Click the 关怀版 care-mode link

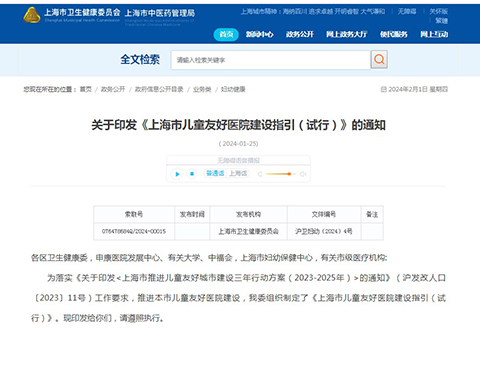coord(438,11)
